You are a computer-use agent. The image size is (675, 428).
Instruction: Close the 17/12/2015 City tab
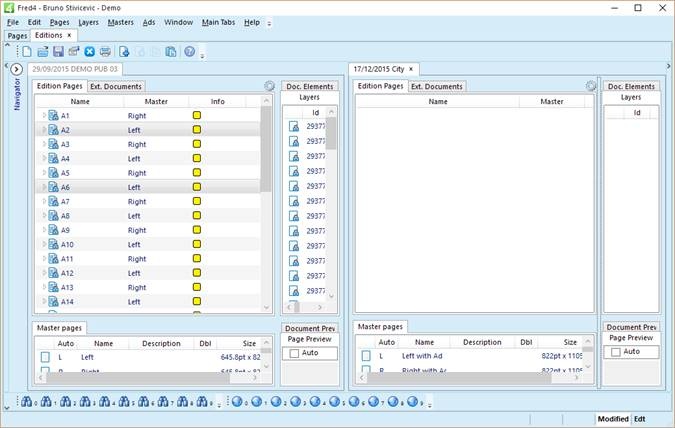click(x=411, y=69)
